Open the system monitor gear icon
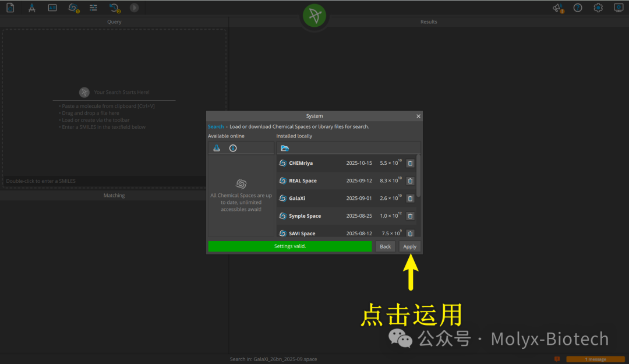This screenshot has height=364, width=629. (619, 8)
